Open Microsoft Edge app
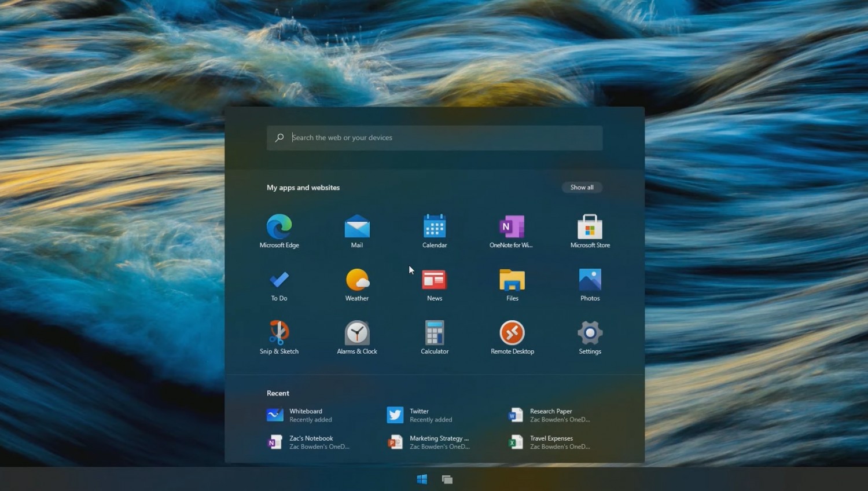Viewport: 868px width, 491px height. [279, 231]
